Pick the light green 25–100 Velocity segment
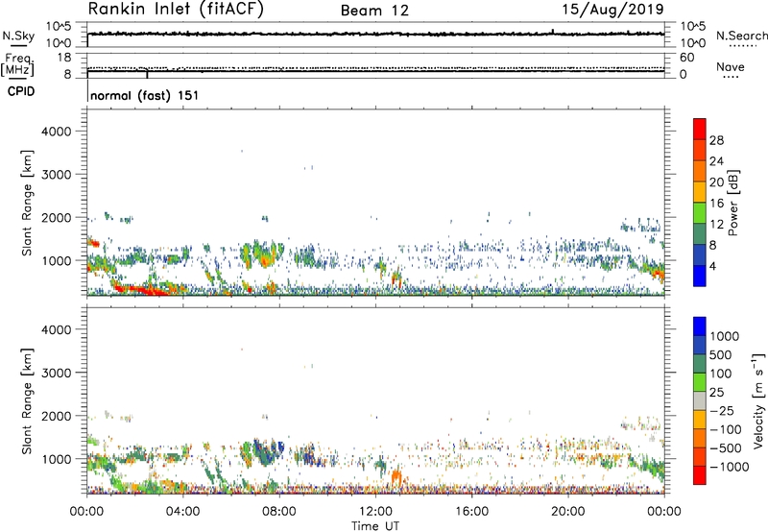Screen dimensions: 768x532 (x=700, y=382)
